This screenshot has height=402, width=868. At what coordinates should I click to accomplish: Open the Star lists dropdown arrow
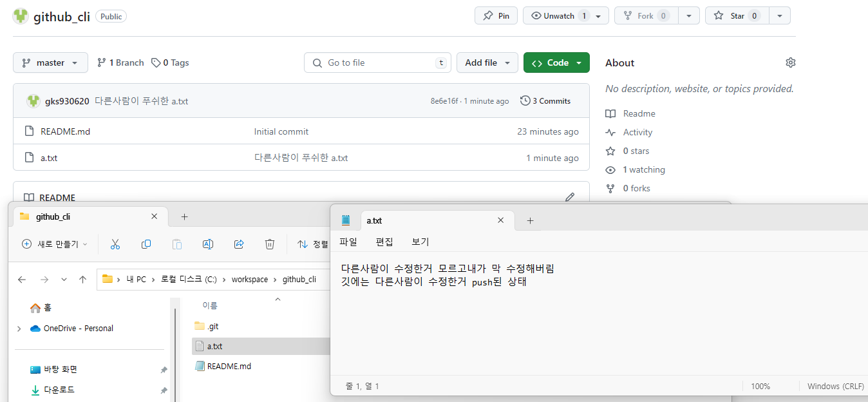pyautogui.click(x=780, y=16)
